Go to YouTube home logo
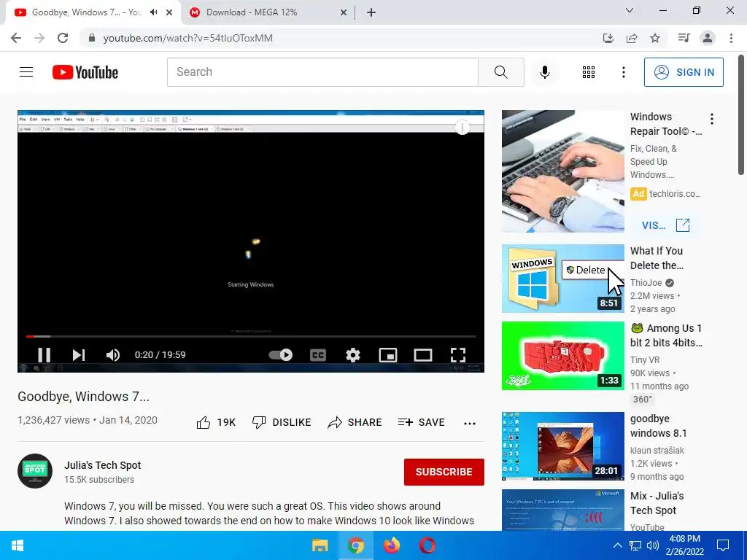Image resolution: width=747 pixels, height=560 pixels. [85, 72]
